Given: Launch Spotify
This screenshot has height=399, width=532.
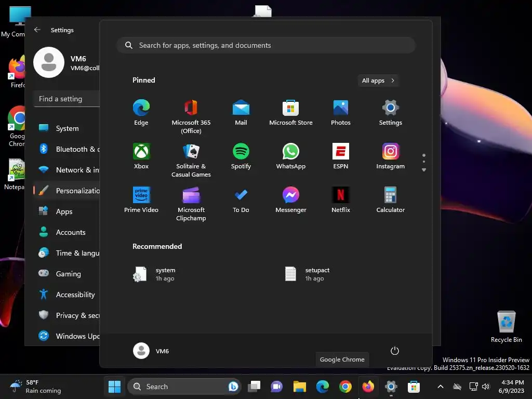Looking at the screenshot, I should pyautogui.click(x=241, y=156).
